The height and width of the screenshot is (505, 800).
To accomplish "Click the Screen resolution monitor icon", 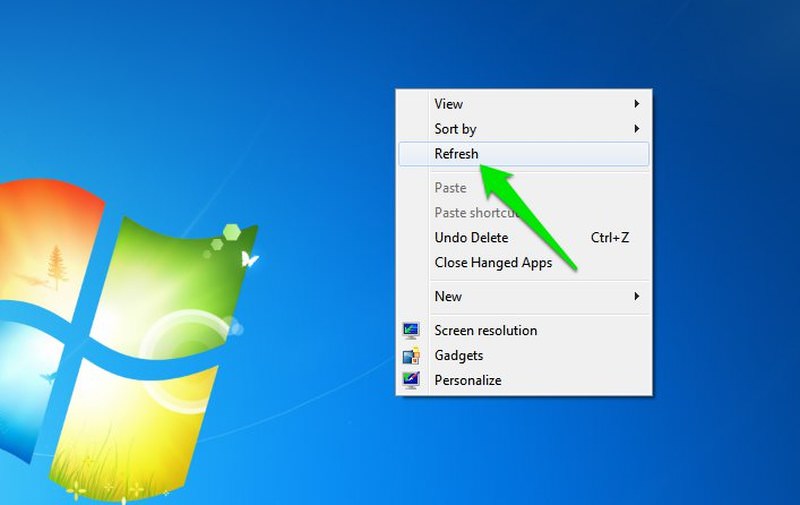I will (411, 331).
